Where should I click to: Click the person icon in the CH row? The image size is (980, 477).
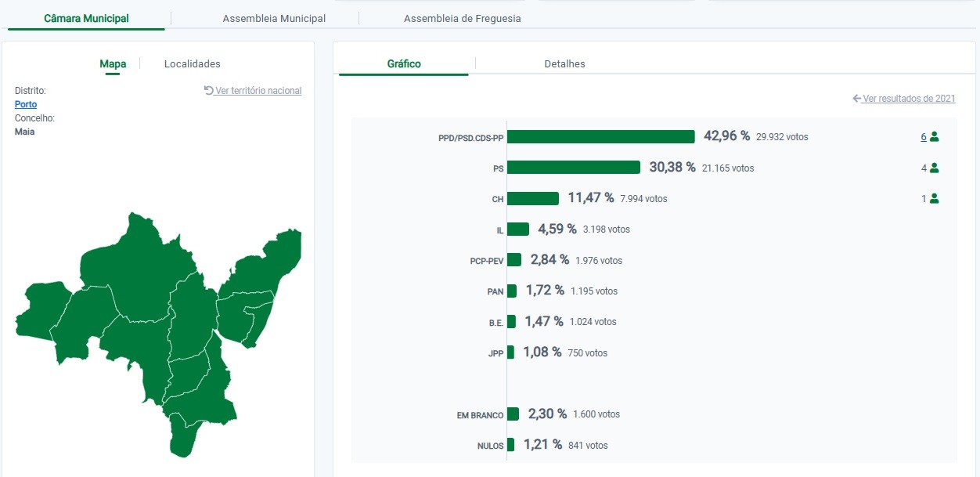pos(934,199)
